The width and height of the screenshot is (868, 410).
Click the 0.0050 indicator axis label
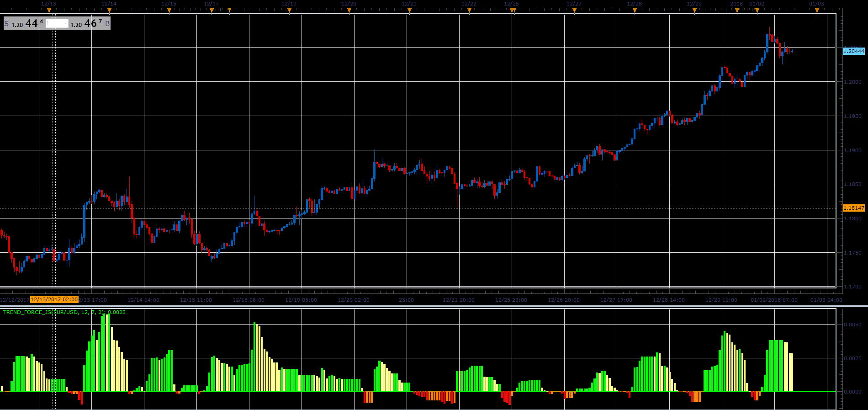coord(852,325)
